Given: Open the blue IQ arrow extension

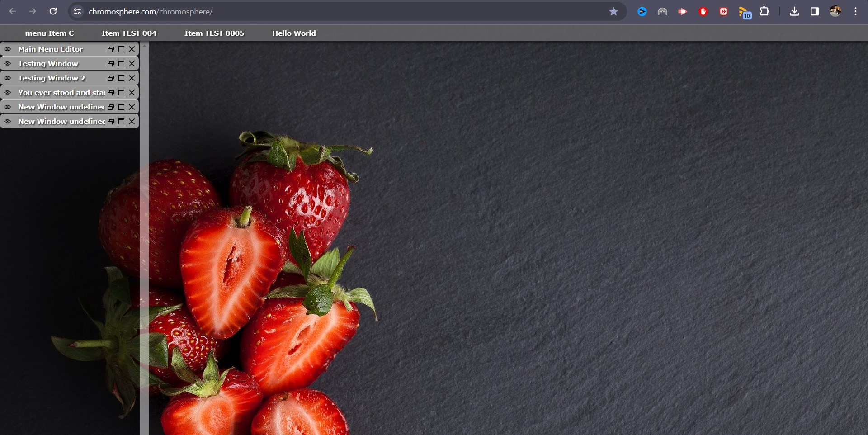Looking at the screenshot, I should (642, 11).
